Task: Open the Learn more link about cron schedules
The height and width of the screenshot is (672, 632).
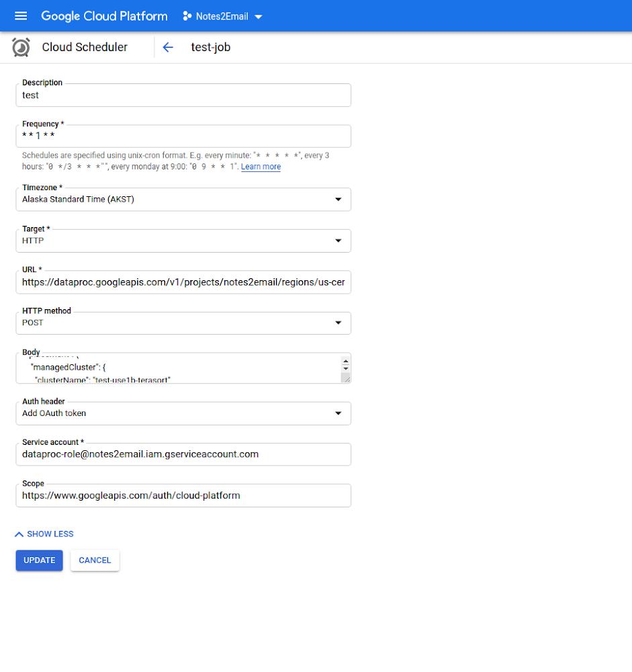Action: pos(261,166)
